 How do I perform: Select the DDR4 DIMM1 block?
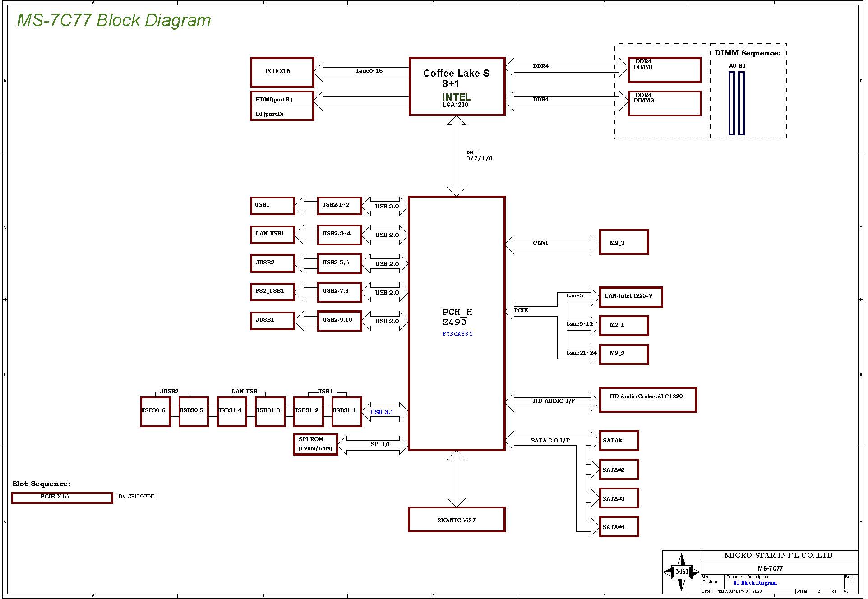click(665, 70)
